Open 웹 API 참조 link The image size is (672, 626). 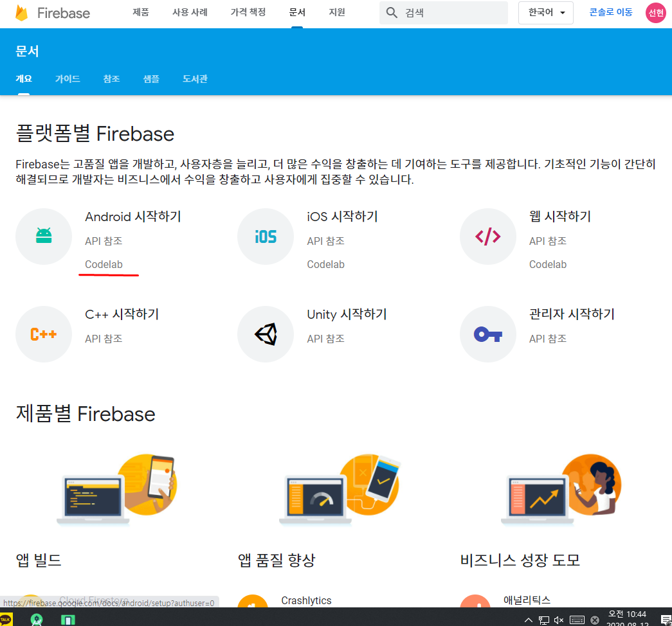pos(548,241)
